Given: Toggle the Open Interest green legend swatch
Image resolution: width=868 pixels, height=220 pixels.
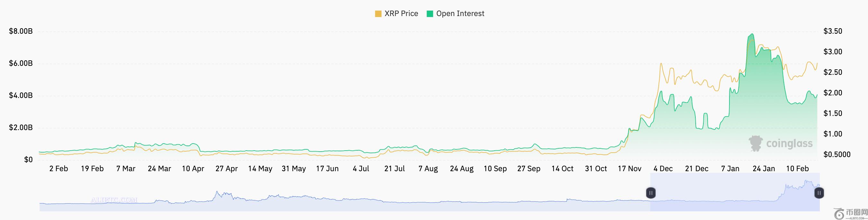Looking at the screenshot, I should point(429,14).
